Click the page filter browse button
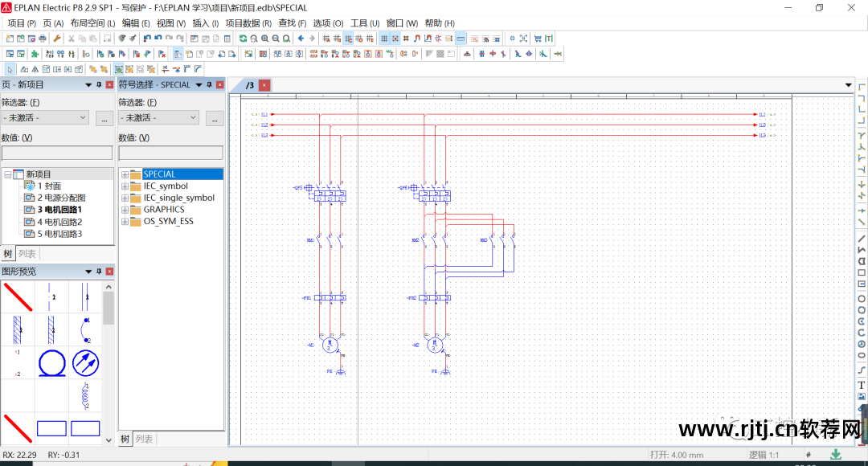Screen dimensions: 868x466 click(104, 118)
